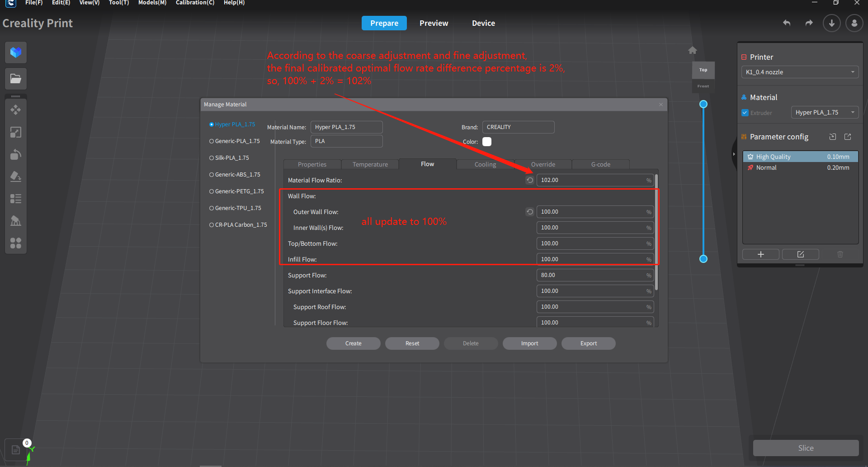Open the Calibration(C) menu
This screenshot has height=467, width=868.
(x=195, y=3)
